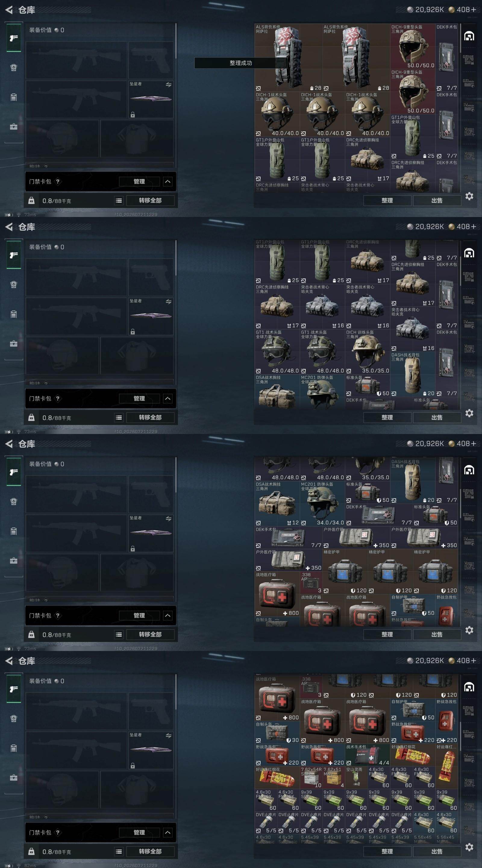Open list-view icon beside 转移全部, 82ms view
Viewport: 482px width, 868px height.
[x=119, y=851]
